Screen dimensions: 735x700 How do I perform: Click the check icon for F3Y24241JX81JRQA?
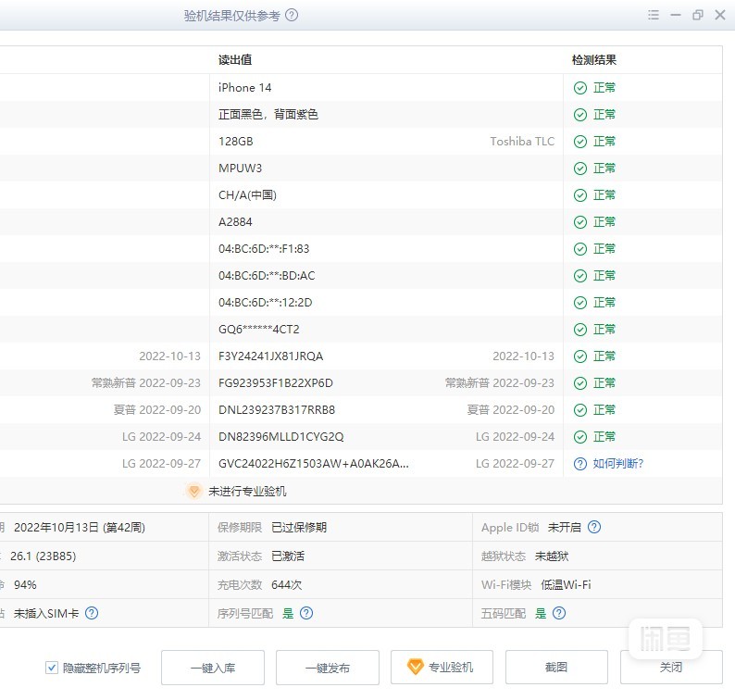point(580,356)
